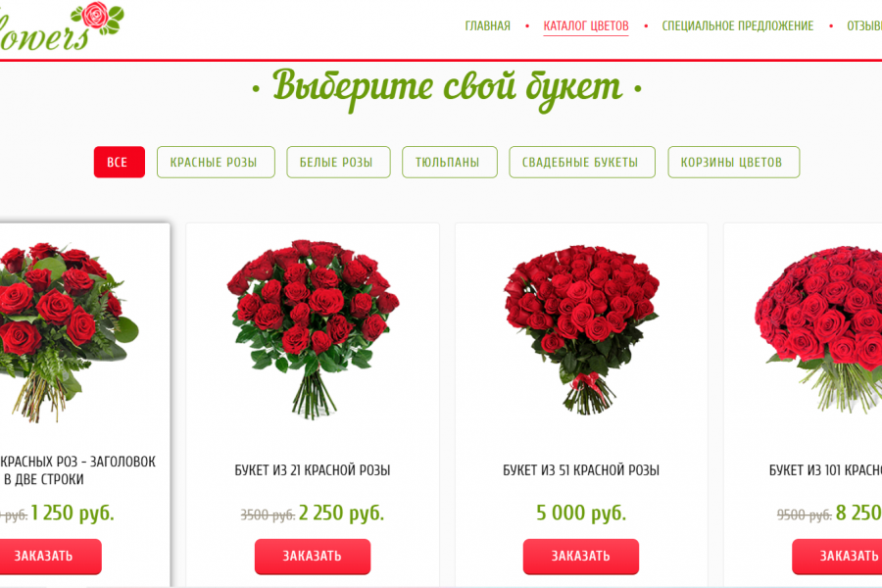Open the 101 red roses bouquet photo
The width and height of the screenshot is (882, 588).
tap(818, 329)
